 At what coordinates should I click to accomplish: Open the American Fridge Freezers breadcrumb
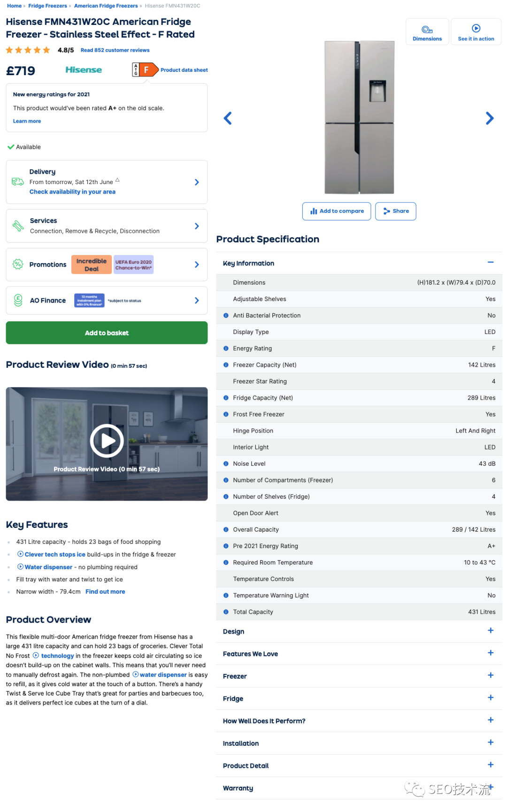click(106, 6)
